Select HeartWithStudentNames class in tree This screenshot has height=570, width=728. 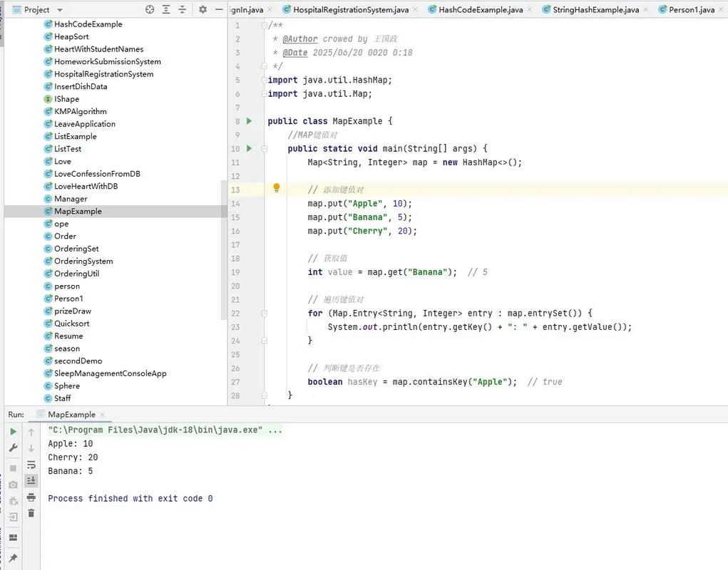pos(99,49)
